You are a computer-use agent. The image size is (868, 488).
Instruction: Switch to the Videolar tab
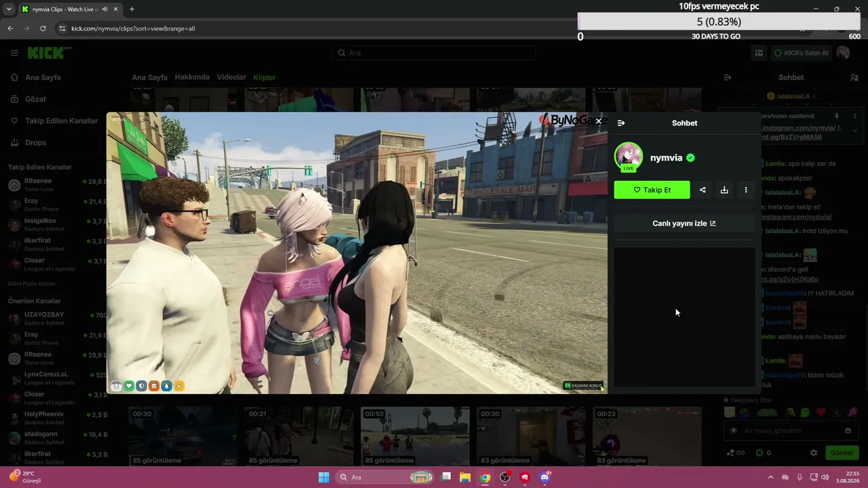point(231,77)
